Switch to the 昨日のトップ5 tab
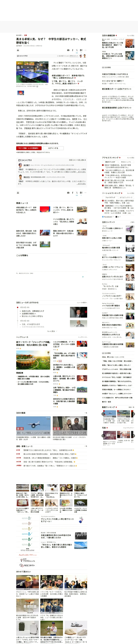This screenshot has width=138, height=644. 126,162
